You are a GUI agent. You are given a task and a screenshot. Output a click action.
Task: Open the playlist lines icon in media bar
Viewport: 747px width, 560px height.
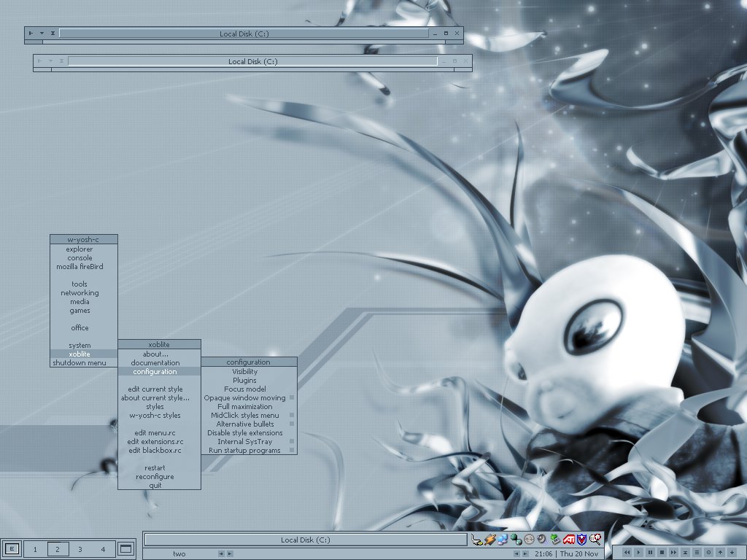tap(697, 552)
